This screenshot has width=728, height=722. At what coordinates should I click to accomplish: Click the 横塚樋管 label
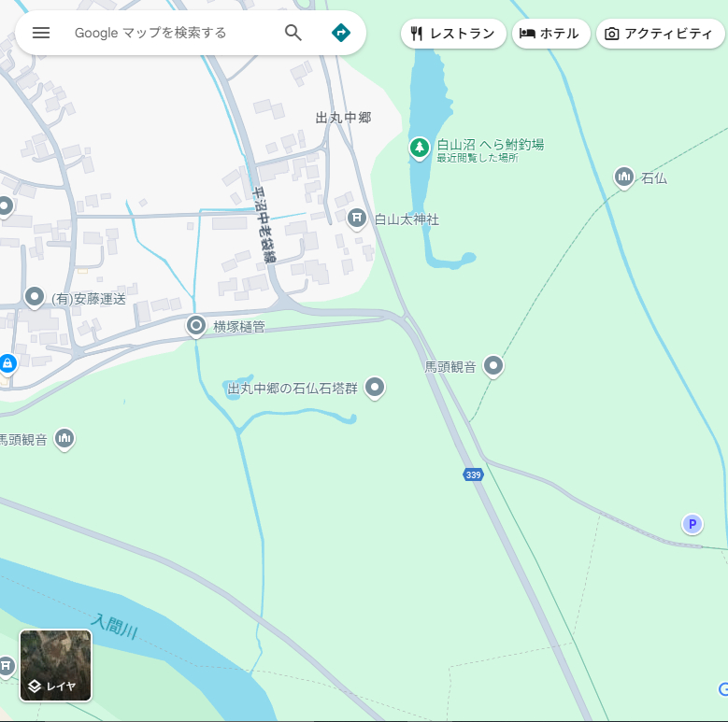(239, 327)
